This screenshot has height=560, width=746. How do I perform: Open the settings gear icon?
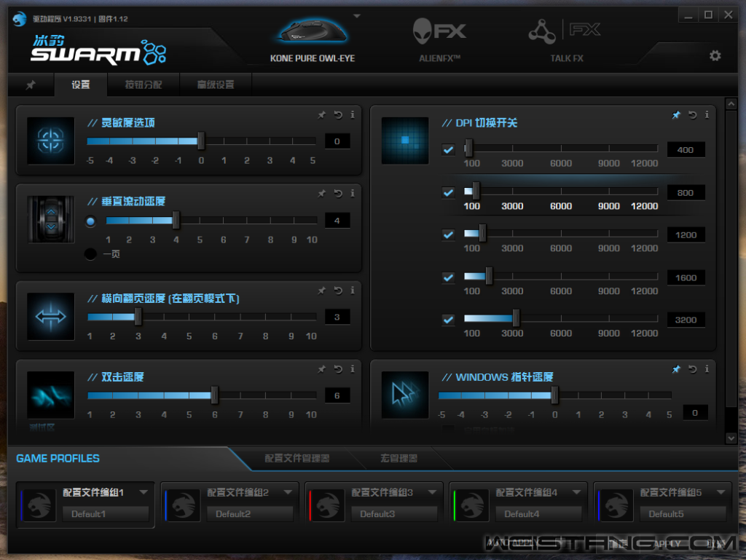pos(715,55)
